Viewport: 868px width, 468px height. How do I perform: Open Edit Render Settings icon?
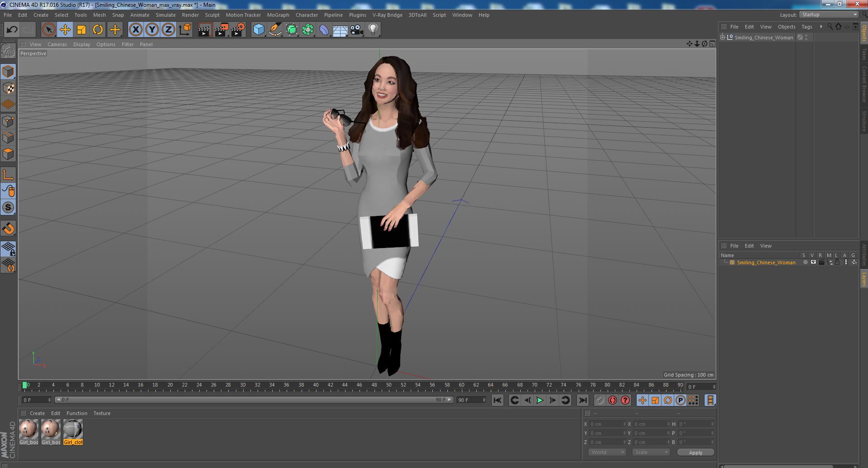coord(238,30)
